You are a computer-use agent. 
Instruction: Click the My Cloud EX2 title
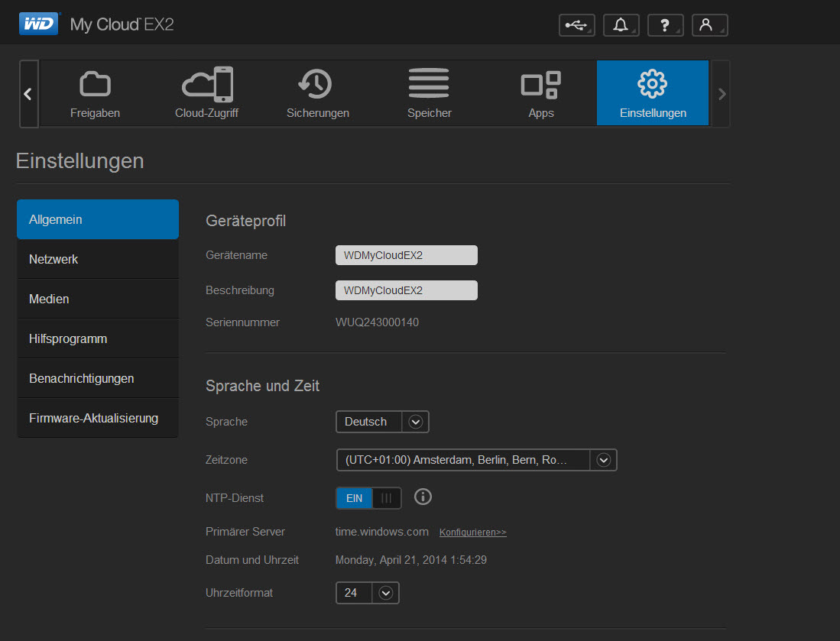click(x=122, y=24)
